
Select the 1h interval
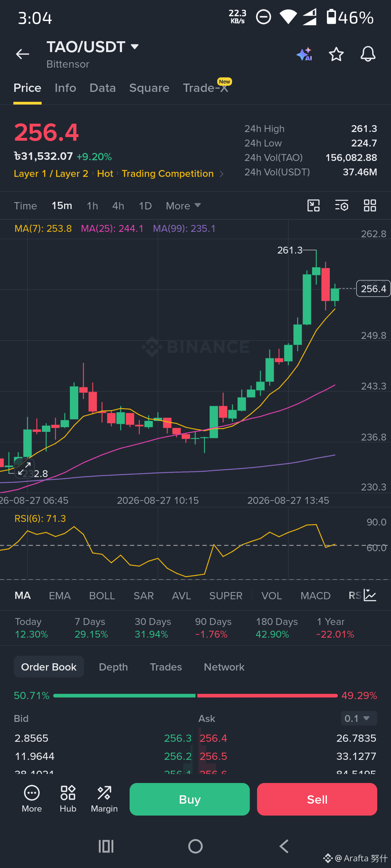(x=92, y=206)
